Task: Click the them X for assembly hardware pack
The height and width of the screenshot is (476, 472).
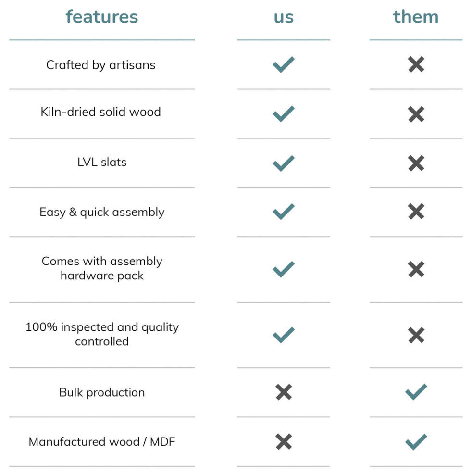Action: [416, 269]
